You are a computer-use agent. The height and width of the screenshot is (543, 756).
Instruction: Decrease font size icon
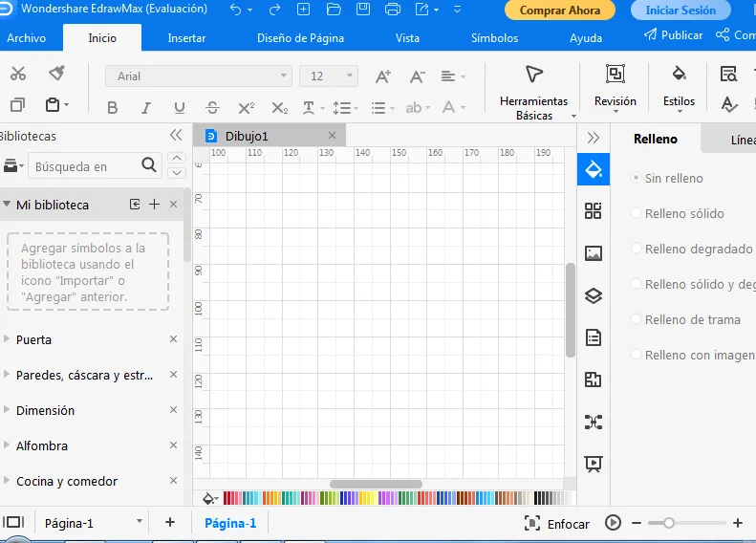coord(417,76)
